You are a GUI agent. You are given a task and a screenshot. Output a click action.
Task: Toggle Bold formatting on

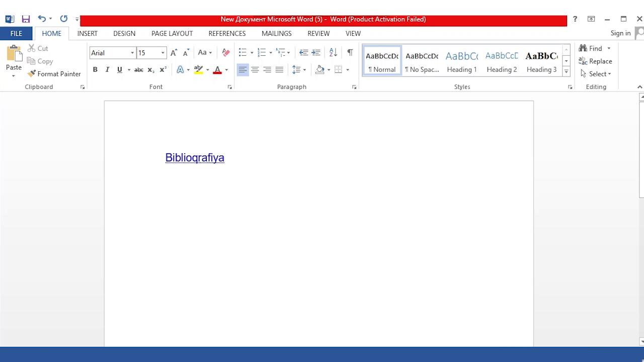tap(95, 70)
